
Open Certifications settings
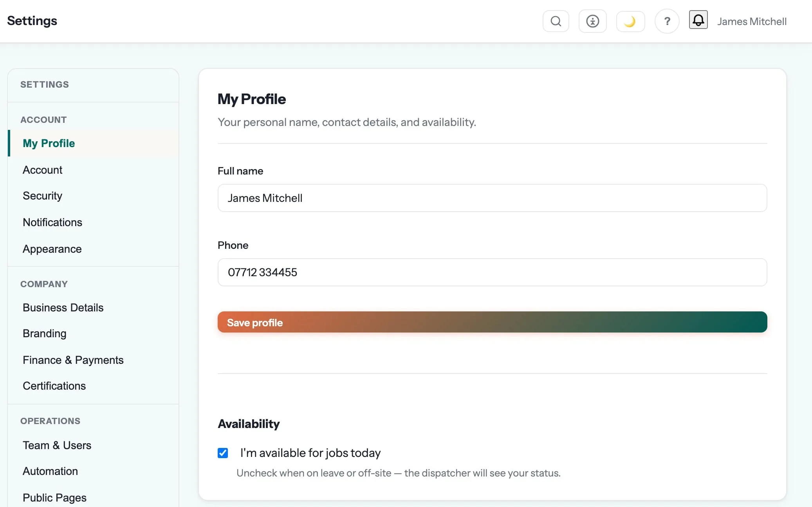[x=93, y=386]
